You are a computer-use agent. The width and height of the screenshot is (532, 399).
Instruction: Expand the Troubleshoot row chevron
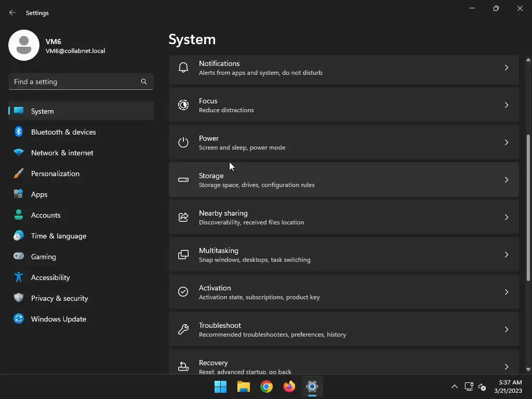coord(506,329)
